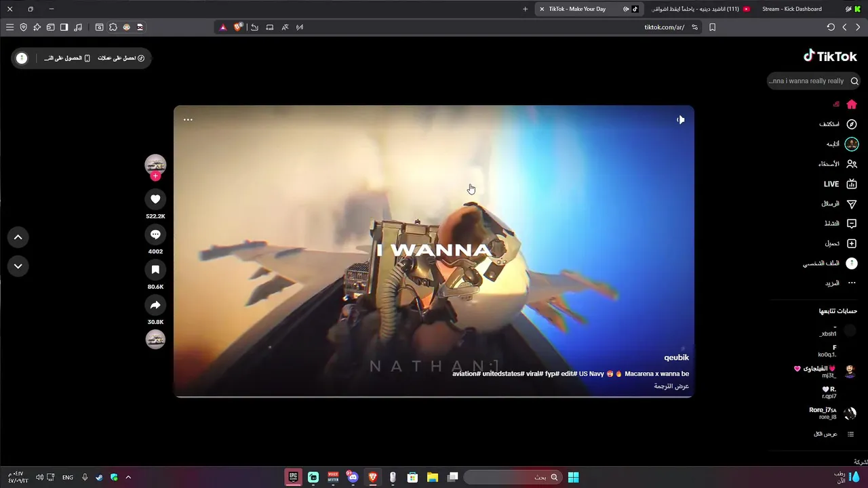Open the extensions puzzle icon
Screen dimensions: 868x488
(113, 27)
